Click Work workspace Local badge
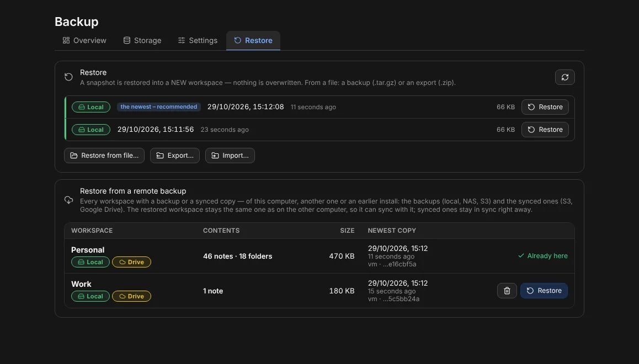The width and height of the screenshot is (639, 364). tap(90, 296)
